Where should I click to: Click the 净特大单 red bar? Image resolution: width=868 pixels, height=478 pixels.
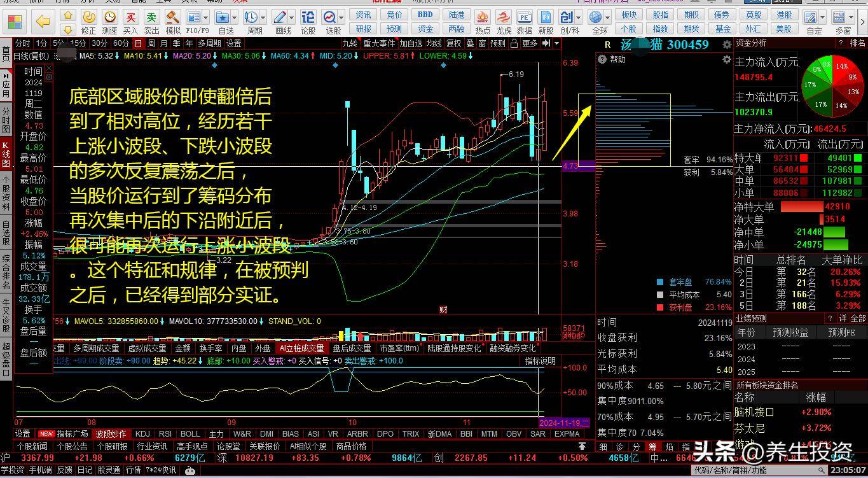[x=803, y=207]
